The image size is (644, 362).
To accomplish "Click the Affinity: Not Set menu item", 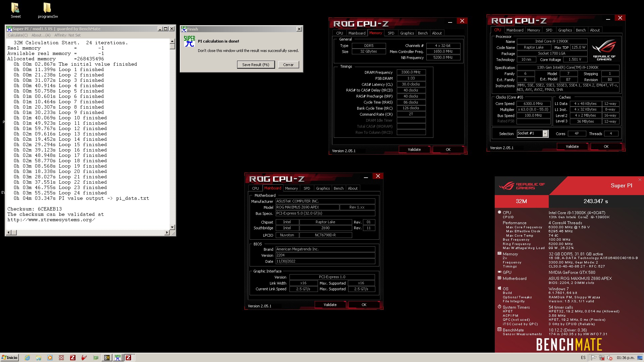I will [x=67, y=35].
